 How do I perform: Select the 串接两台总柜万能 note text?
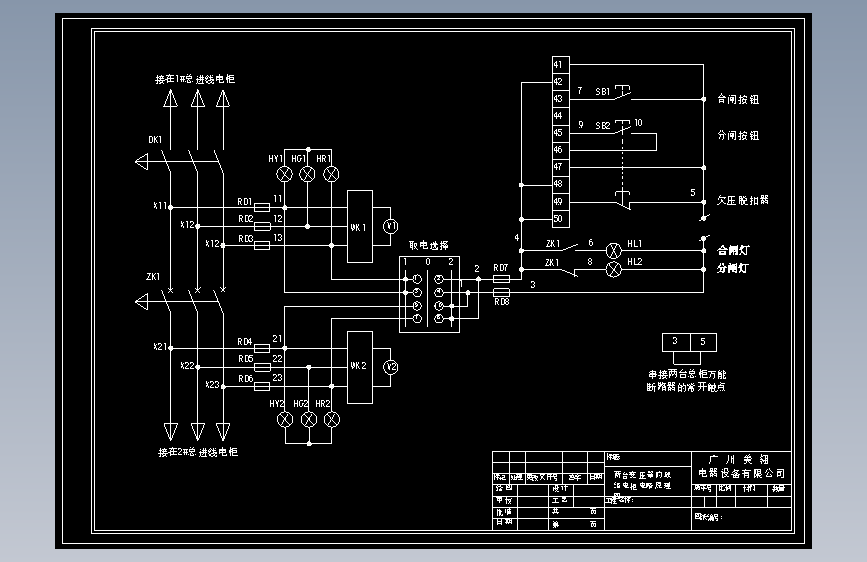pyautogui.click(x=687, y=374)
